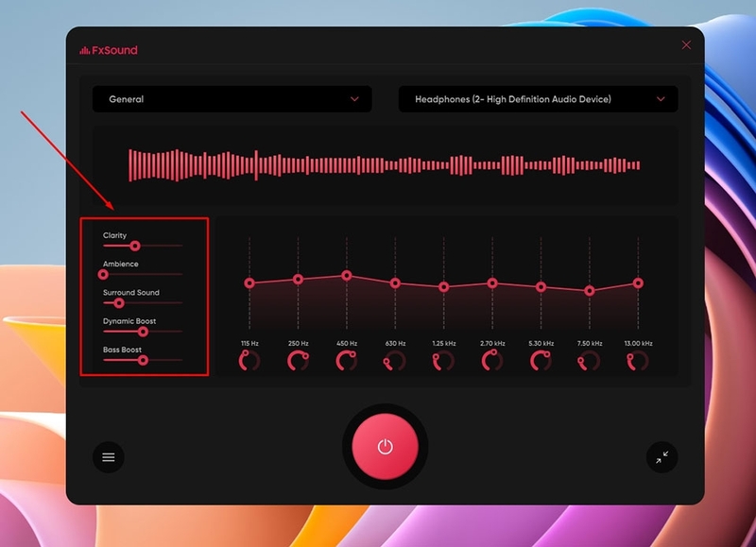Screen dimensions: 756x547
Task: Click the Ambience slider handle
Action: [x=103, y=274]
